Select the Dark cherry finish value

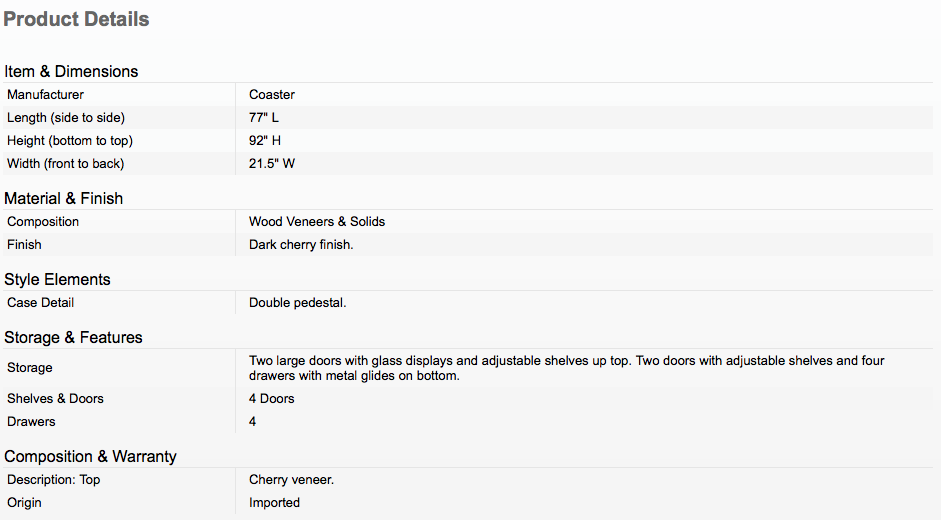[301, 244]
